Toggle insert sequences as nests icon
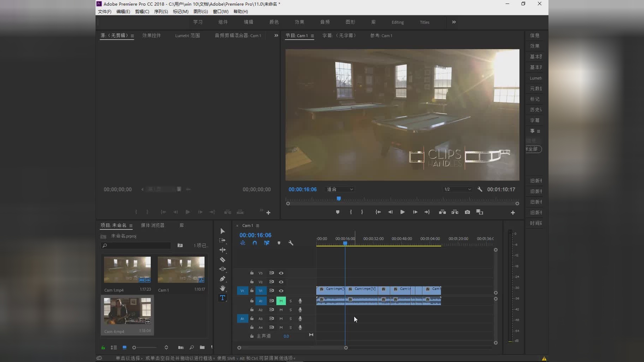 click(243, 243)
